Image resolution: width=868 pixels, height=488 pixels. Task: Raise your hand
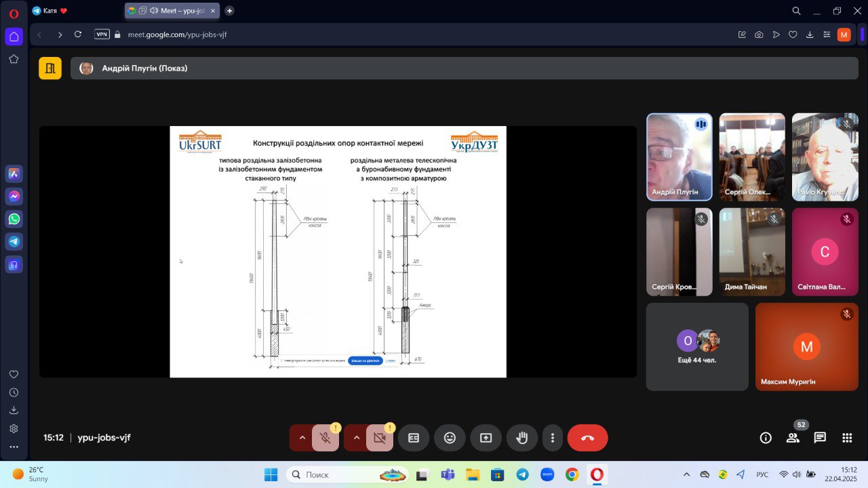pyautogui.click(x=522, y=438)
